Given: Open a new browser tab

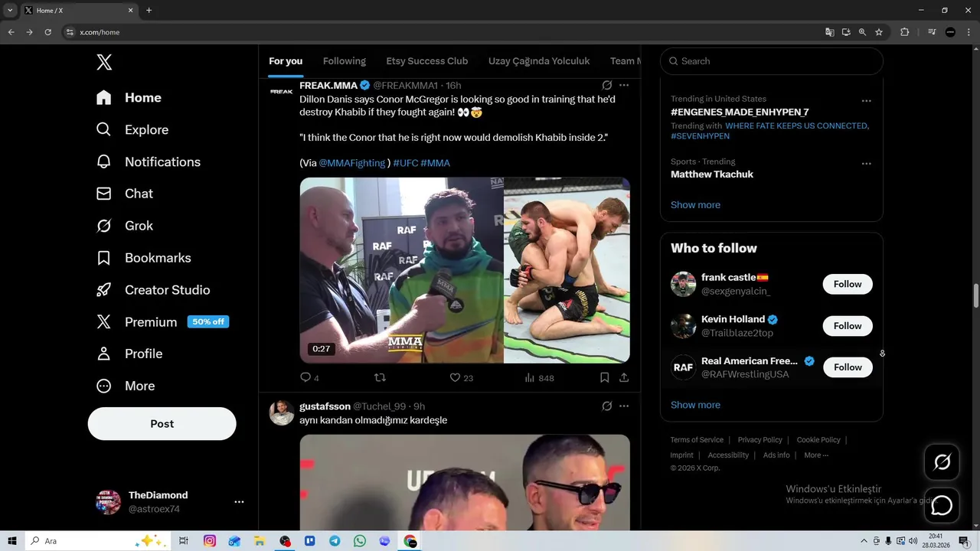Looking at the screenshot, I should pyautogui.click(x=149, y=10).
